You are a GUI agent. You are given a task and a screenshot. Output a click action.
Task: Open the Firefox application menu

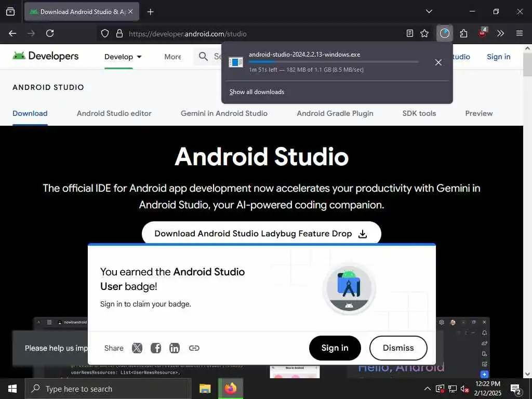click(519, 33)
